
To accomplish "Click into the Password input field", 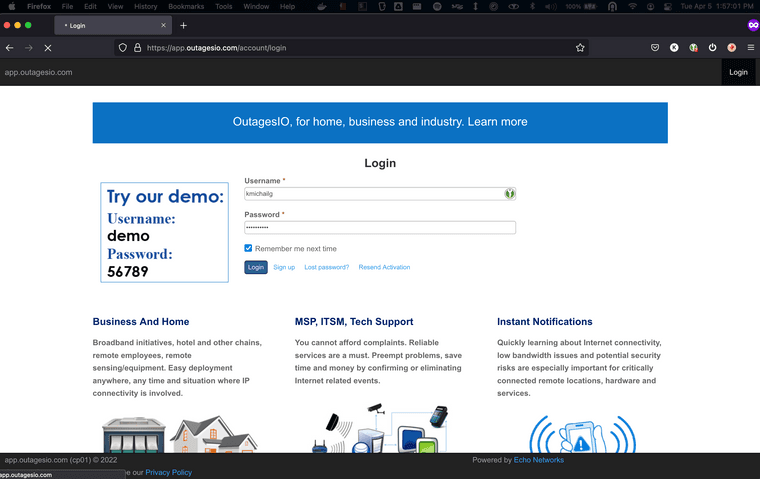I will (380, 227).
